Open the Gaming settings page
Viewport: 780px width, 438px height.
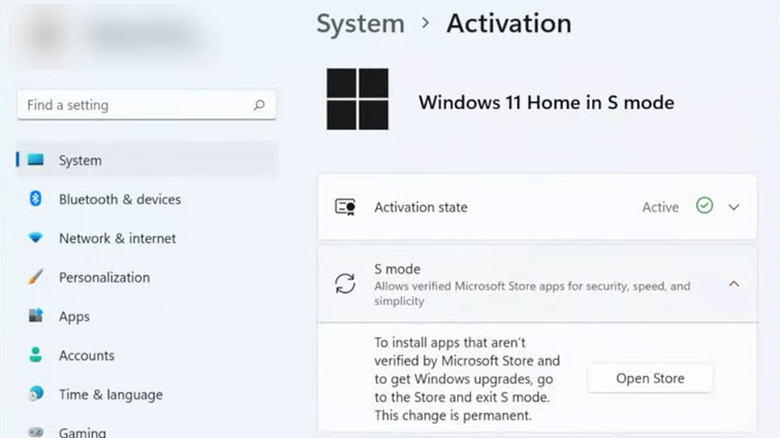tap(82, 432)
